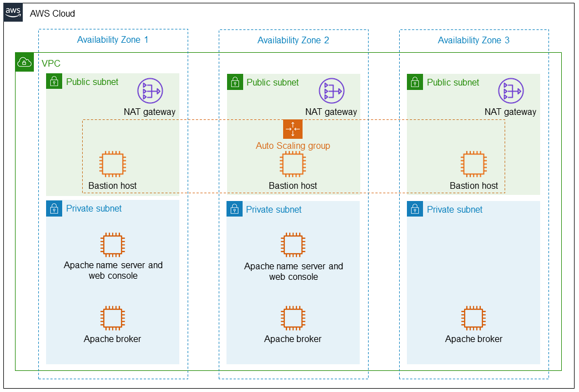Click NAT gateway text in Zone 3

click(x=510, y=112)
